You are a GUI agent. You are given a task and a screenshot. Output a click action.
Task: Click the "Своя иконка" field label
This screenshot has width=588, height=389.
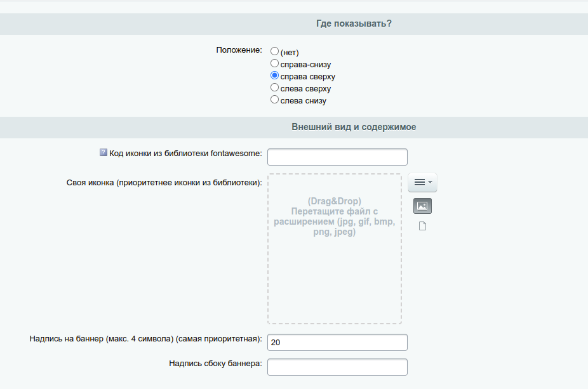point(164,183)
